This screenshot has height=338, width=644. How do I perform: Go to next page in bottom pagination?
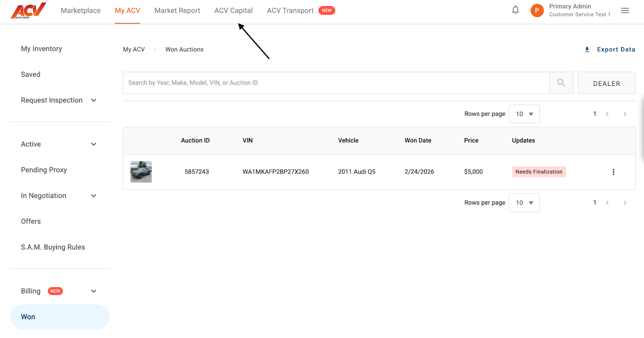pyautogui.click(x=625, y=203)
